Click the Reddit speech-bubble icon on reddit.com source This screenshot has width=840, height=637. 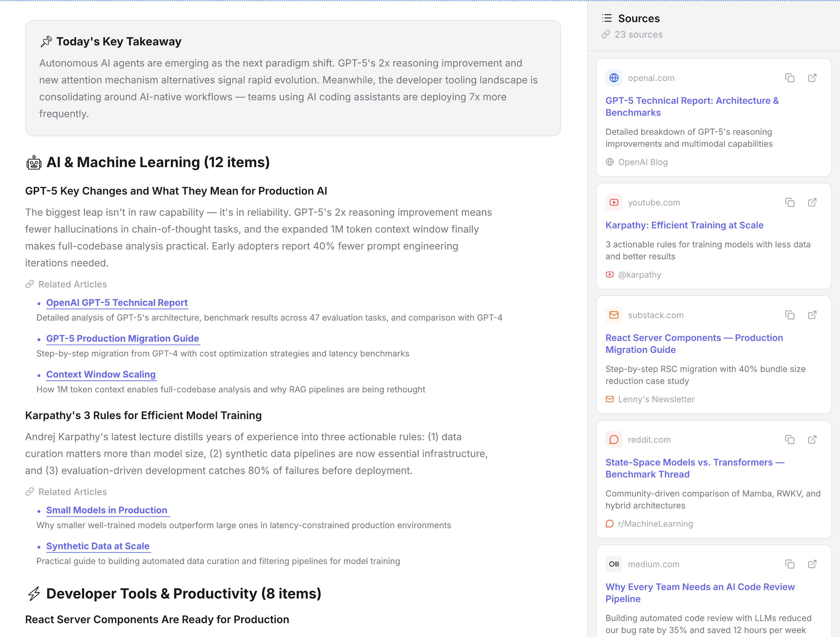[614, 439]
